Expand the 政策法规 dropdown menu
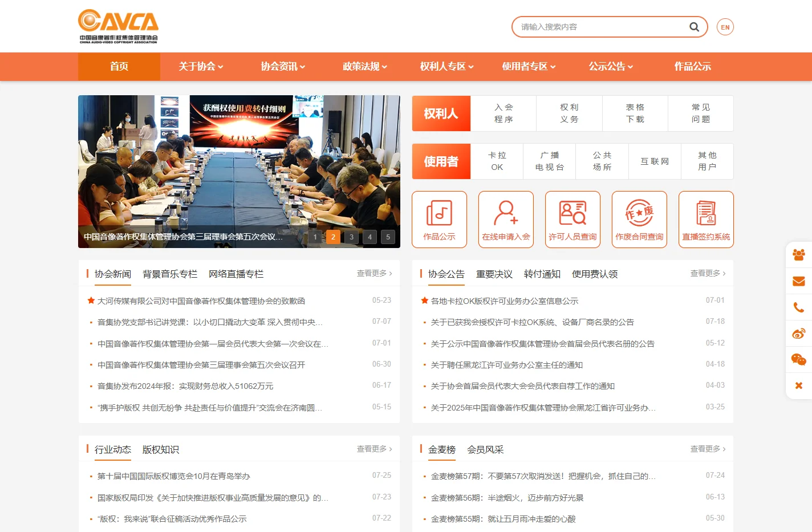The image size is (812, 532). [365, 66]
